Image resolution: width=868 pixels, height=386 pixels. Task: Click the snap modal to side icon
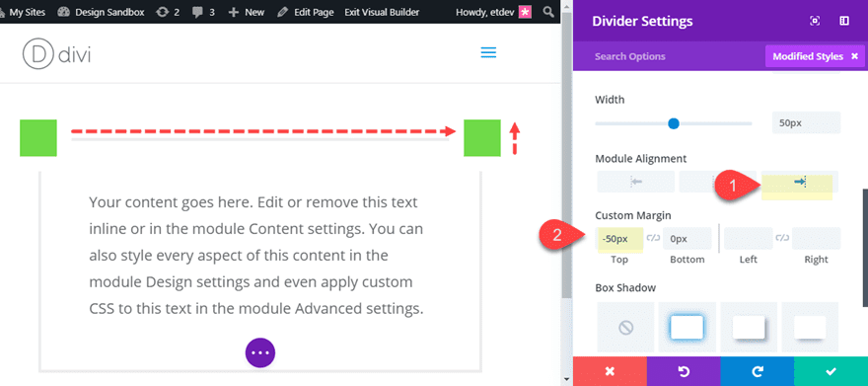tap(844, 21)
